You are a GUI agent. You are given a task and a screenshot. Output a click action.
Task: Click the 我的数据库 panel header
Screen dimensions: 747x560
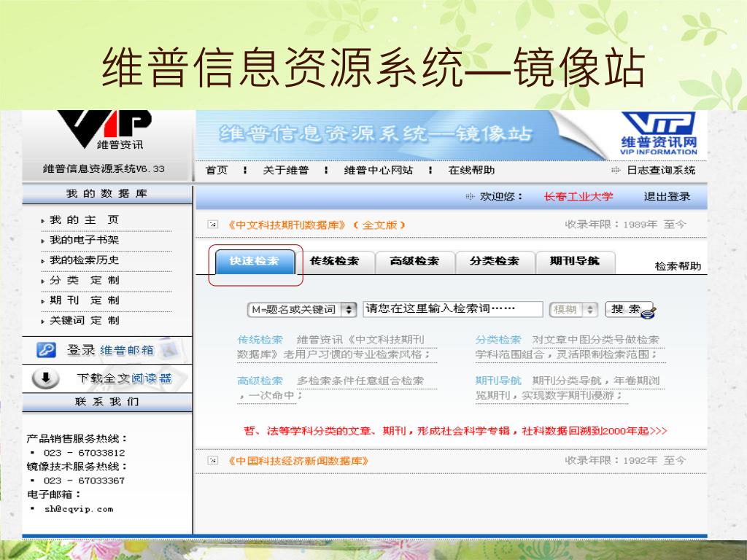point(107,194)
